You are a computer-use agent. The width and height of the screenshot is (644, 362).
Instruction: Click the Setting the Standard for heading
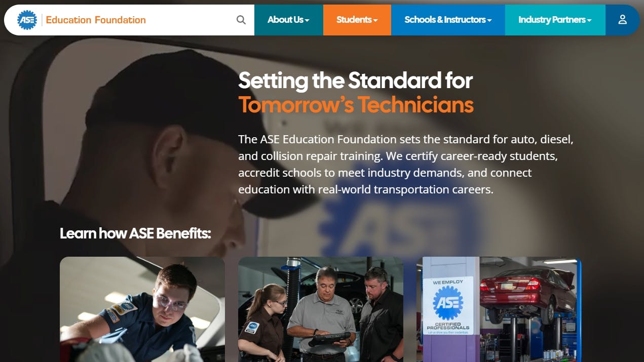[x=356, y=80]
